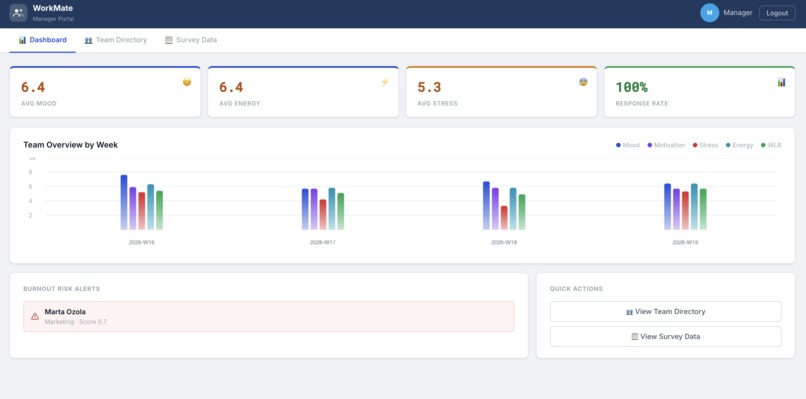This screenshot has height=399, width=806.
Task: Click the purple Motivation bar for 2026-W17
Action: [314, 209]
